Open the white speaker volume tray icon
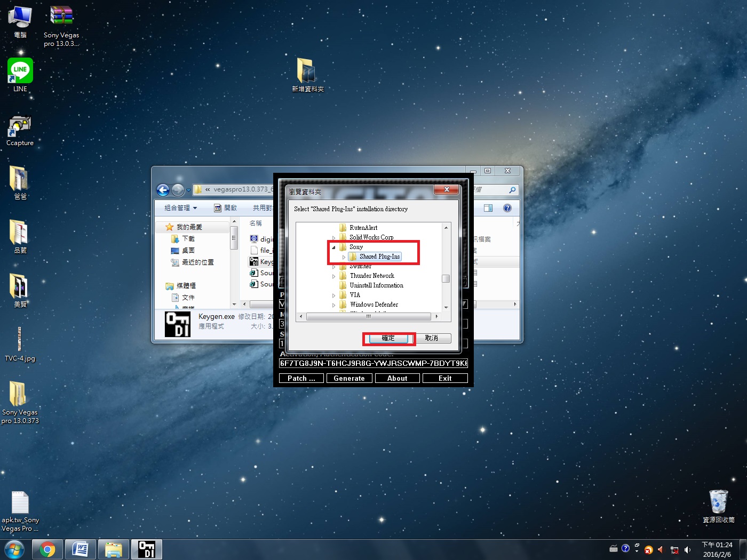 click(687, 550)
